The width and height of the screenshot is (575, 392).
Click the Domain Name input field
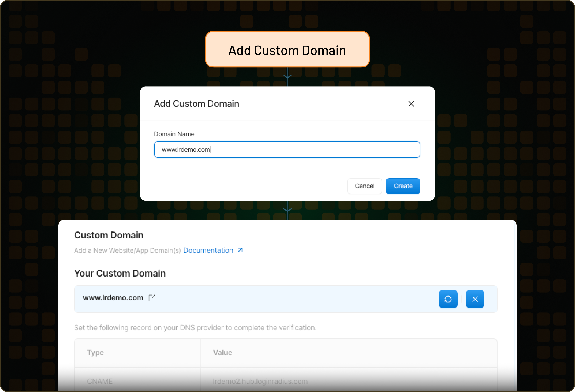pyautogui.click(x=287, y=150)
